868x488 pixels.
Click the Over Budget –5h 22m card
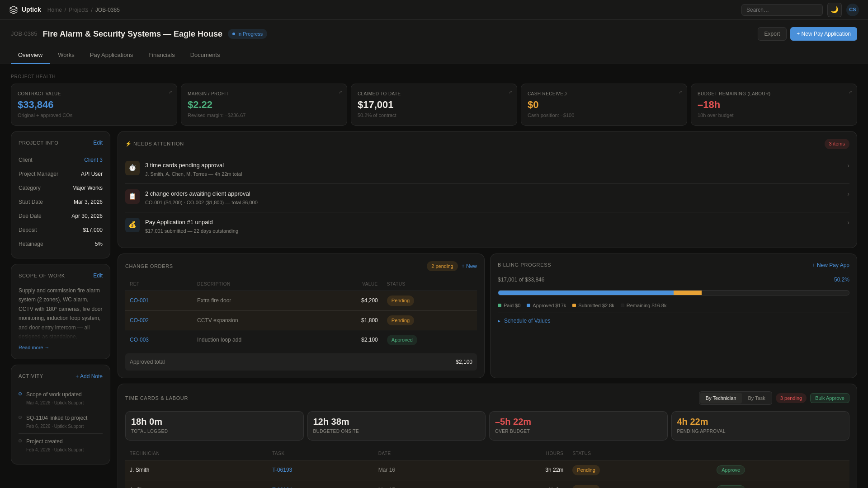pyautogui.click(x=578, y=426)
